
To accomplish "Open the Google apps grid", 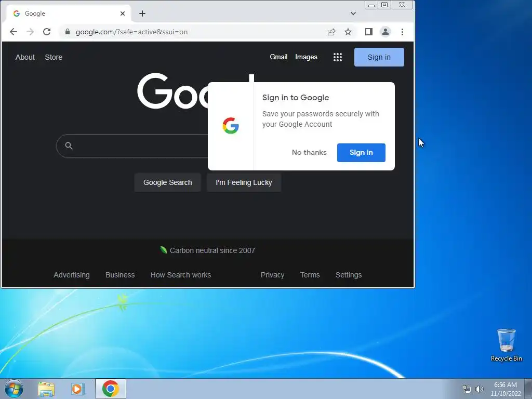I will tap(338, 57).
